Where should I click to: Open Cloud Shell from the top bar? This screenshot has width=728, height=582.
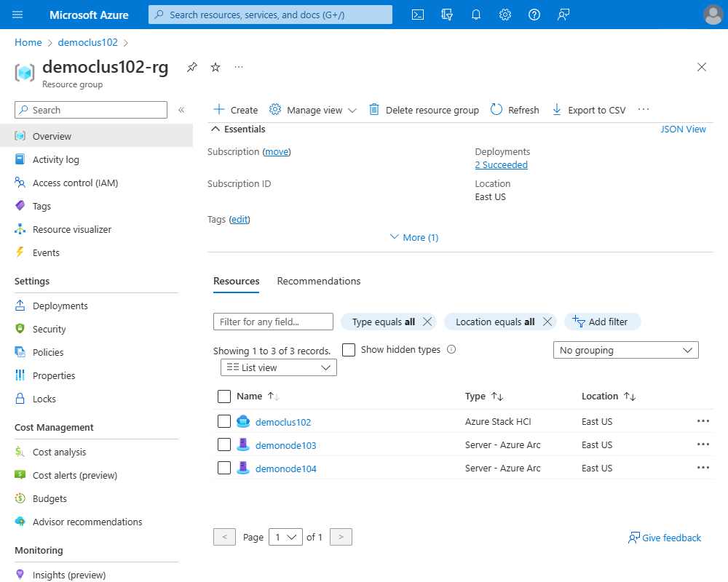[x=417, y=15]
